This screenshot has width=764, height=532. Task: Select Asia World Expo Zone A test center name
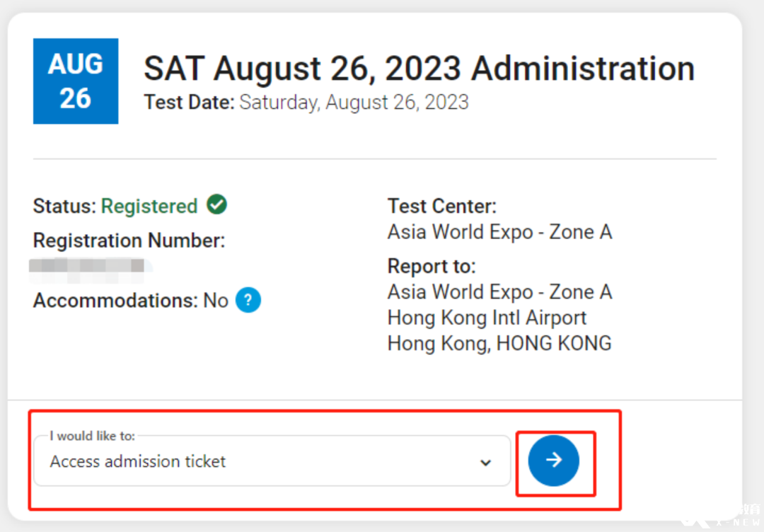(500, 232)
